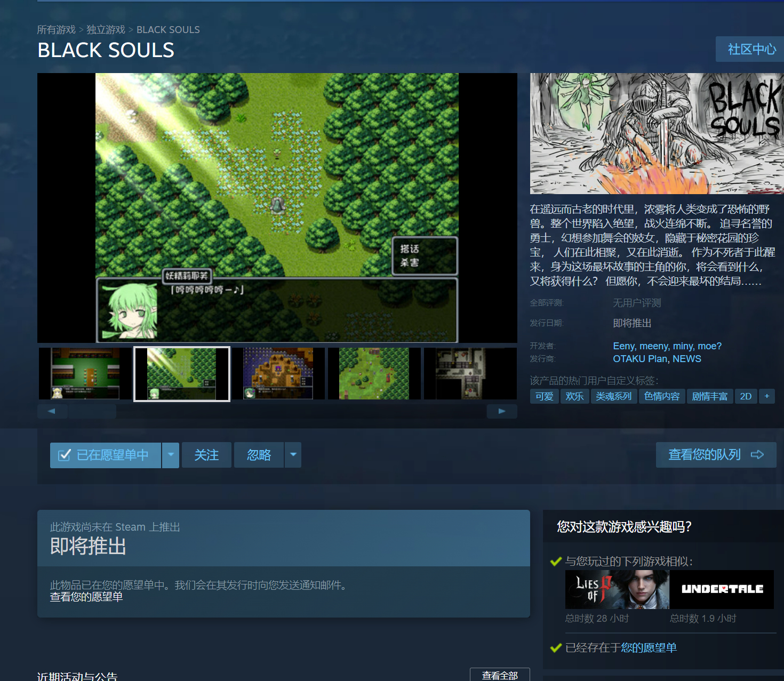Open publisher OTAKU Plan link

coord(640,359)
